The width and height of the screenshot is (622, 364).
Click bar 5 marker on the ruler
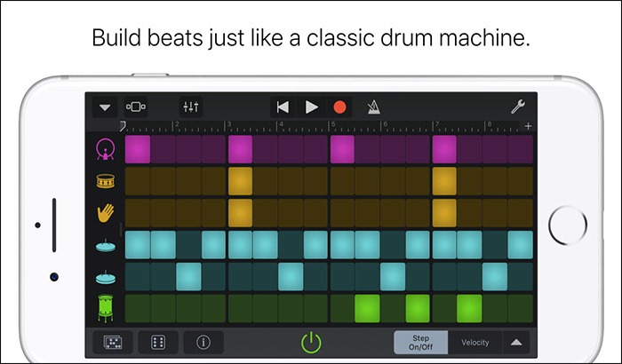coord(333,125)
